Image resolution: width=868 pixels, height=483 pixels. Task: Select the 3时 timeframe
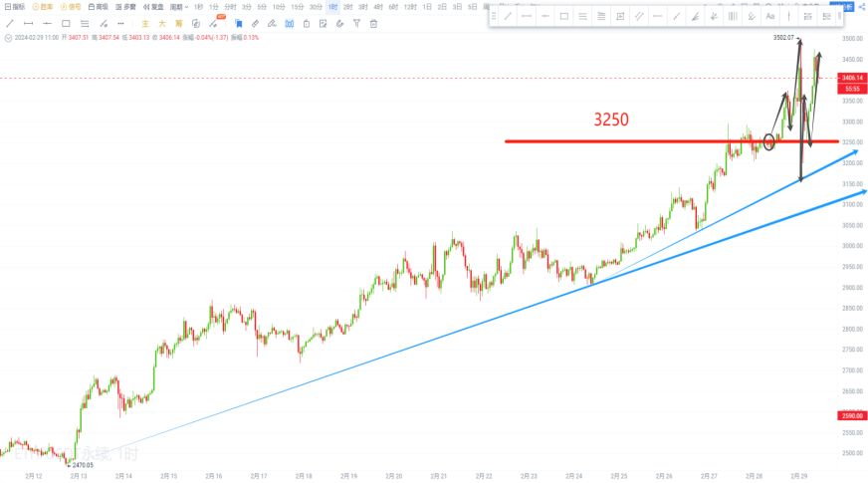pyautogui.click(x=363, y=7)
